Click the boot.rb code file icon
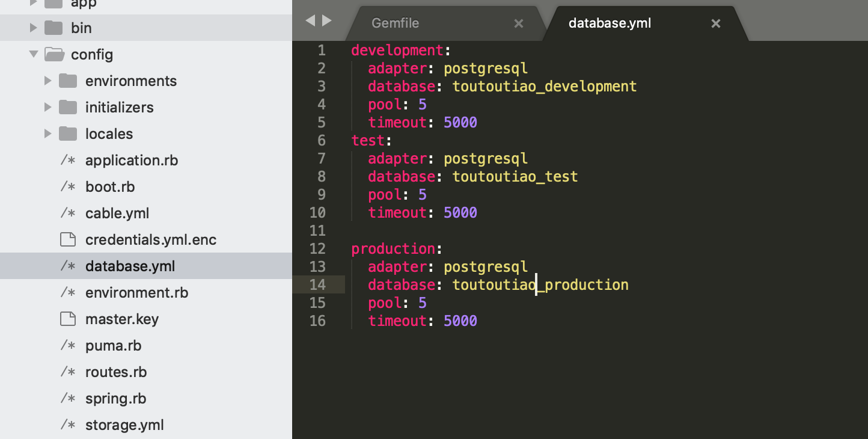This screenshot has height=439, width=868. coord(68,187)
